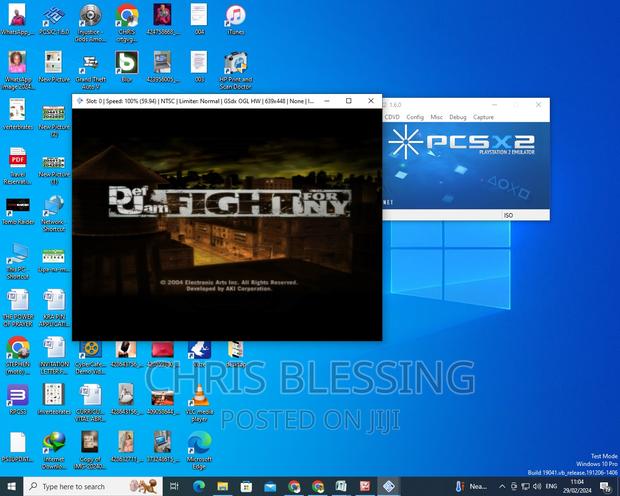Screen dimensions: 620x496
Task: Open the Config menu in PCSX2
Action: coord(415,117)
